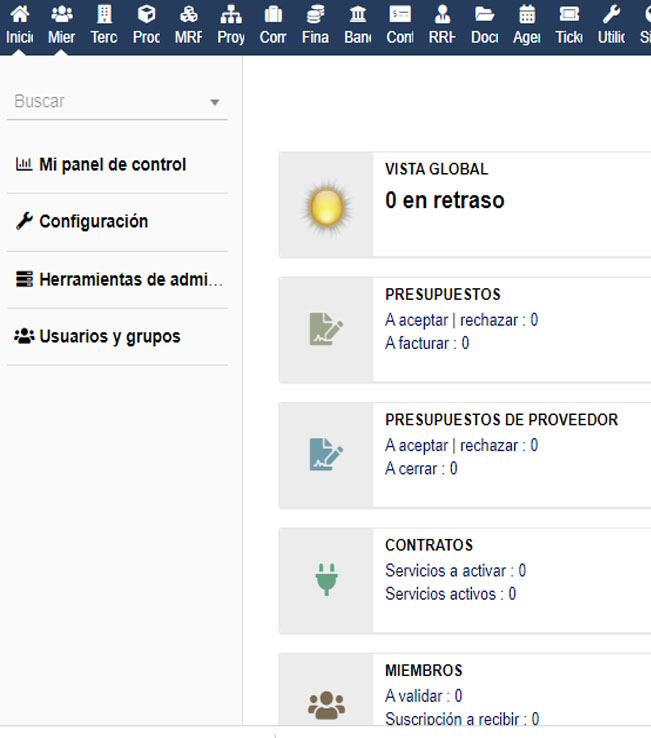Expand the Buscar search dropdown
651x738 pixels.
tap(214, 102)
